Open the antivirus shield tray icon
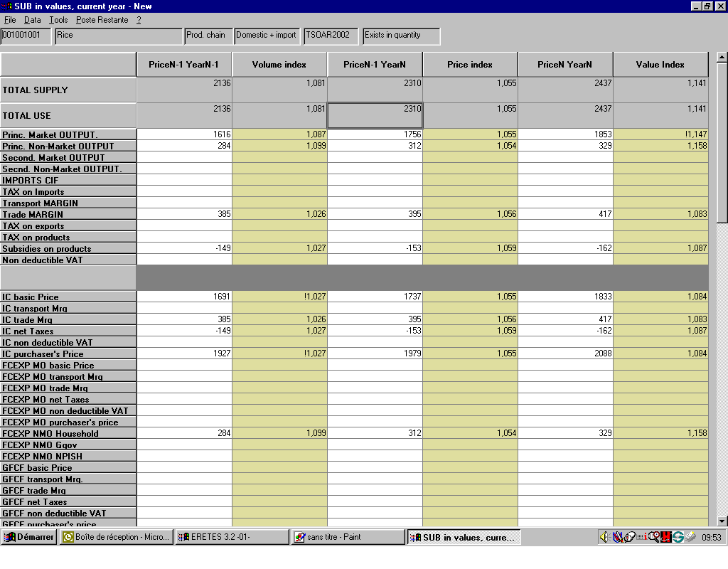The height and width of the screenshot is (569, 728). [x=617, y=537]
